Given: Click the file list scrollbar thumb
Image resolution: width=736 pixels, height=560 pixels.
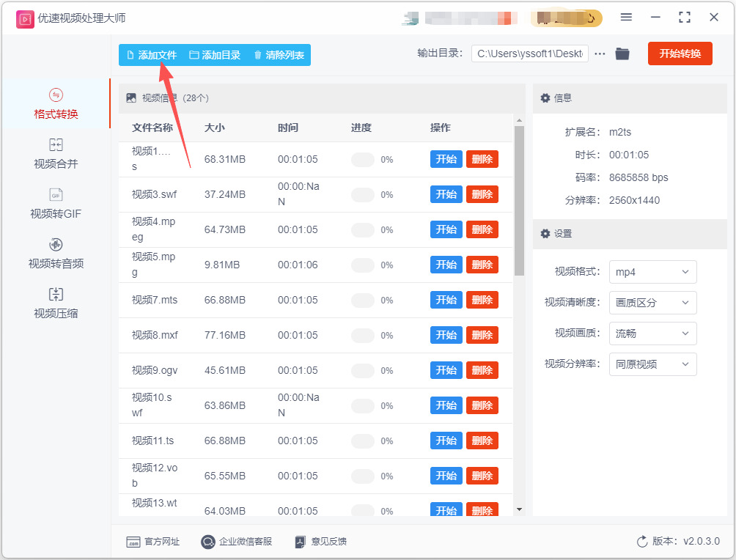Looking at the screenshot, I should tap(519, 201).
